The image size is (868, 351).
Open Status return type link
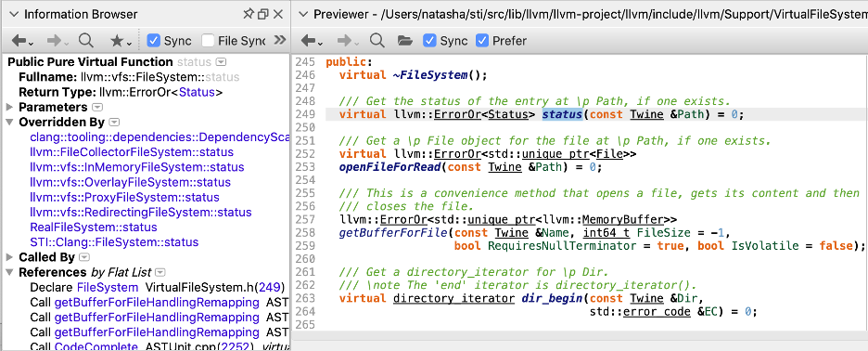pos(198,93)
